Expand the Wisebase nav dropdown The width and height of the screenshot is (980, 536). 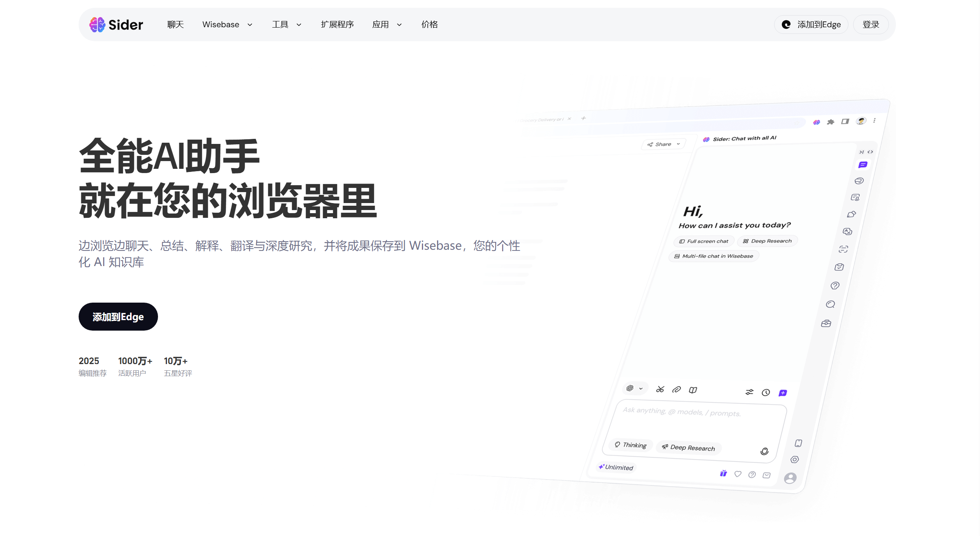227,25
